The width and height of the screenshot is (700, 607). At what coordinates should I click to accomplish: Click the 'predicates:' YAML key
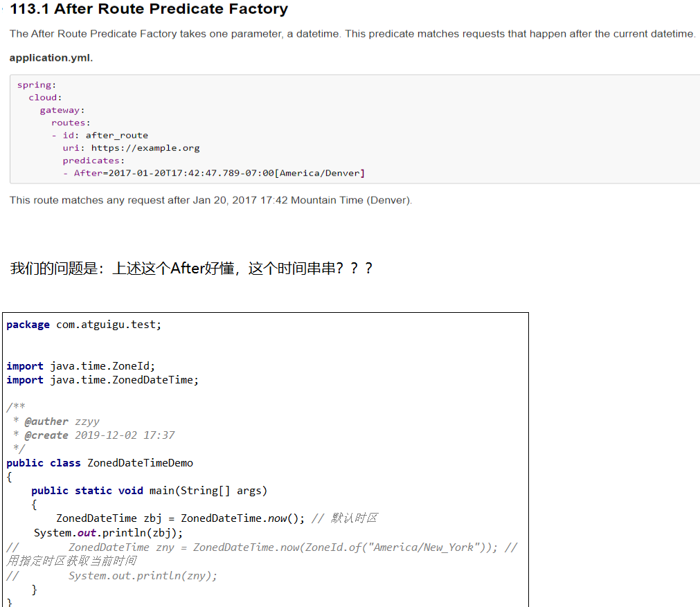(93, 161)
